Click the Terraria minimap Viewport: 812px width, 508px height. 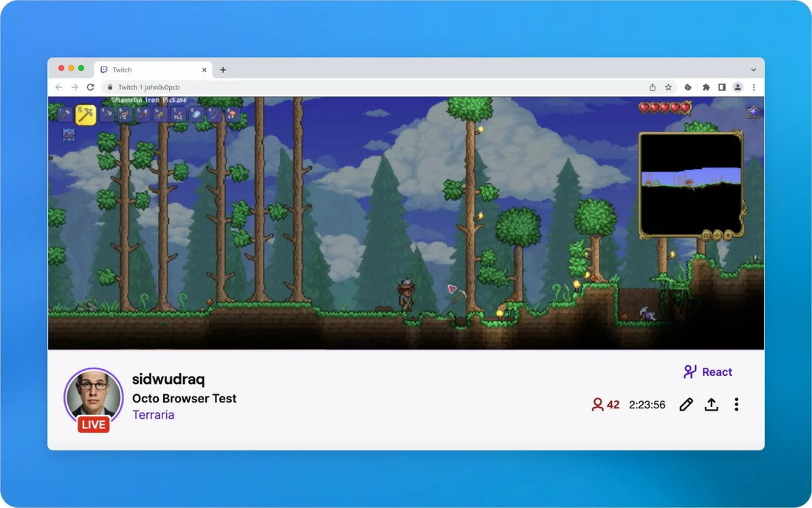click(692, 185)
